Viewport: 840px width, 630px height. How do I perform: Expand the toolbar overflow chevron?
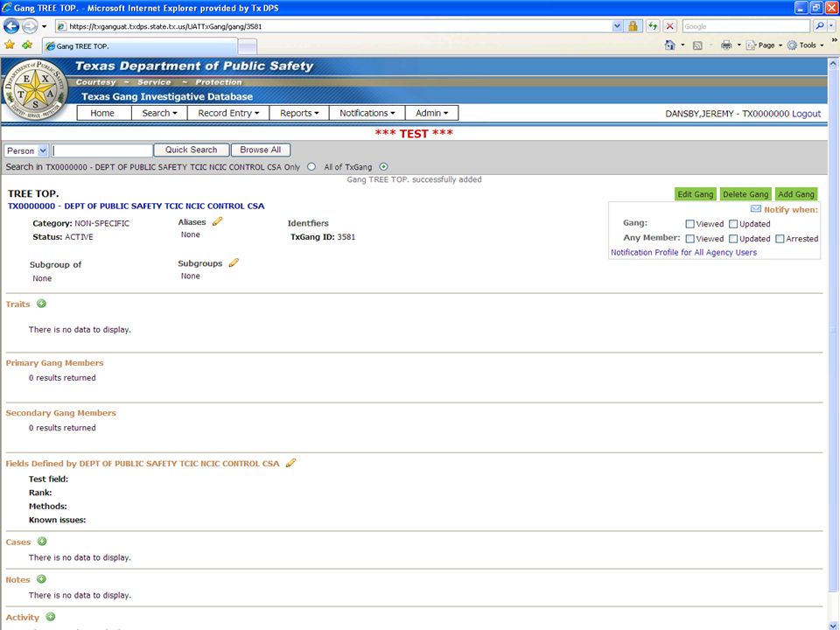pyautogui.click(x=834, y=39)
